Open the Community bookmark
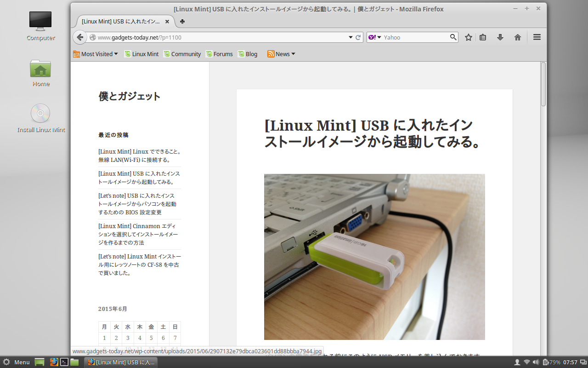Image resolution: width=588 pixels, height=368 pixels. click(182, 54)
